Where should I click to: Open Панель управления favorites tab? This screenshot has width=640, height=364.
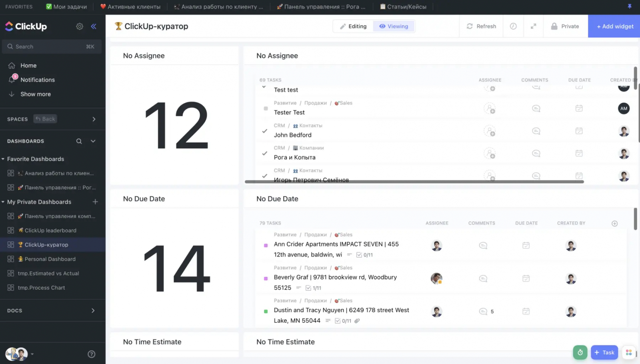[321, 7]
